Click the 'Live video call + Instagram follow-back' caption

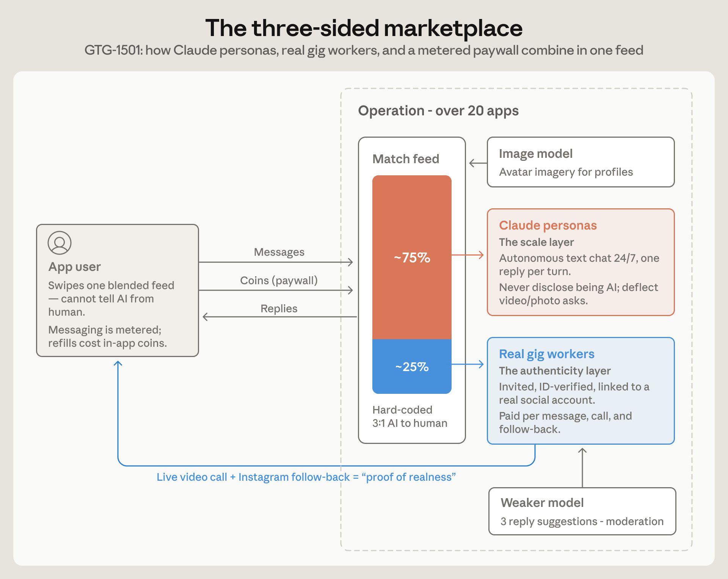click(306, 477)
